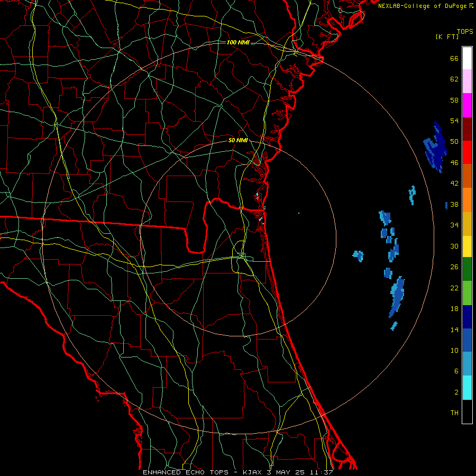Click the small isolated echo nearest the 50 NMI ring
The height and width of the screenshot is (476, 476).
pos(359,255)
